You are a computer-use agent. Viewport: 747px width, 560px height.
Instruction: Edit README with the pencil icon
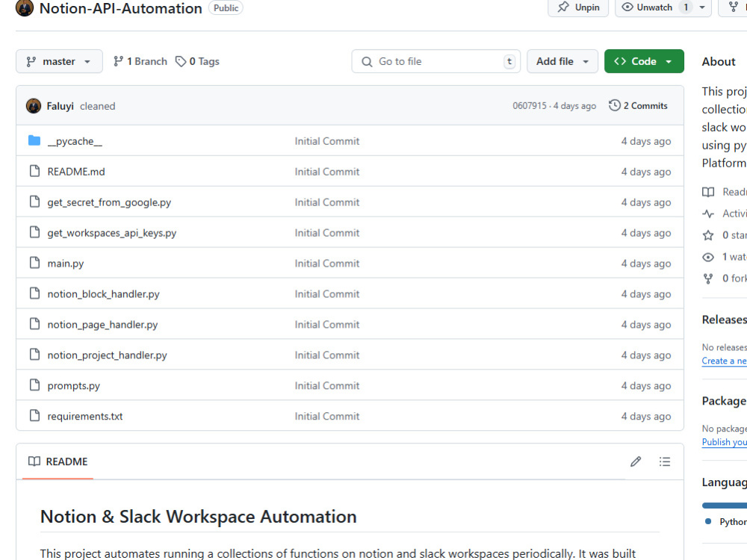(x=636, y=461)
